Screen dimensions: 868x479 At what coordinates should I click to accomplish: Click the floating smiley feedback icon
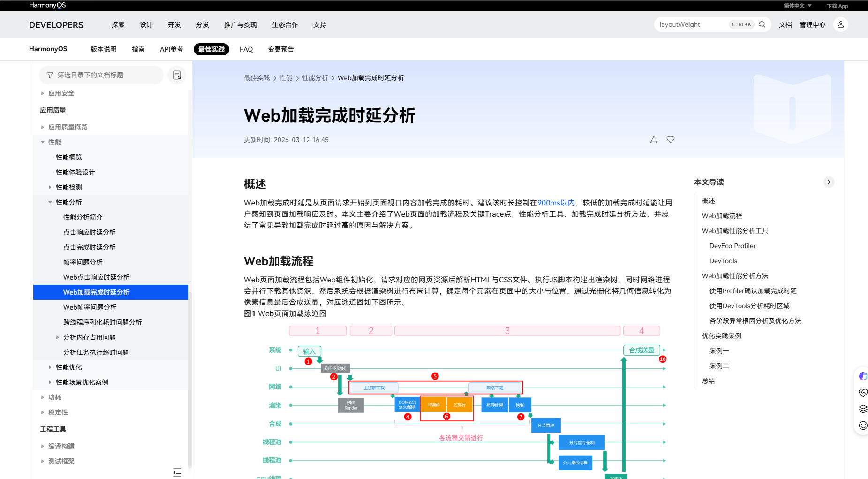[863, 426]
